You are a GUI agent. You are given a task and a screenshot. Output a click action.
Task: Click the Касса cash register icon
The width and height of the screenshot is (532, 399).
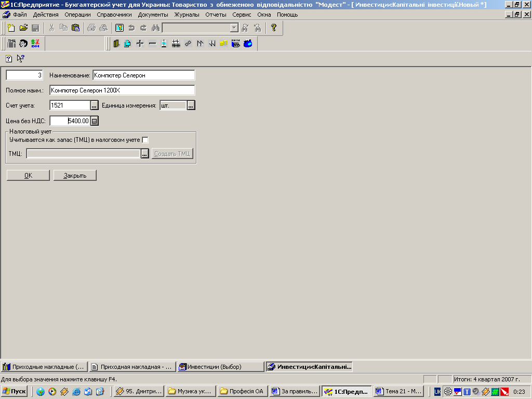point(235,44)
